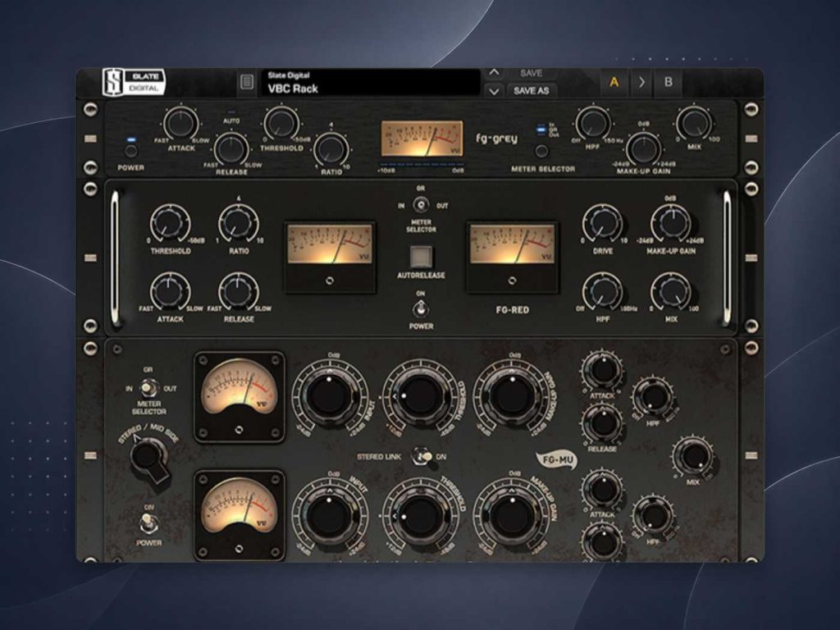840x630 pixels.
Task: Click FG-Grey ATTACK knob
Action: 181,123
